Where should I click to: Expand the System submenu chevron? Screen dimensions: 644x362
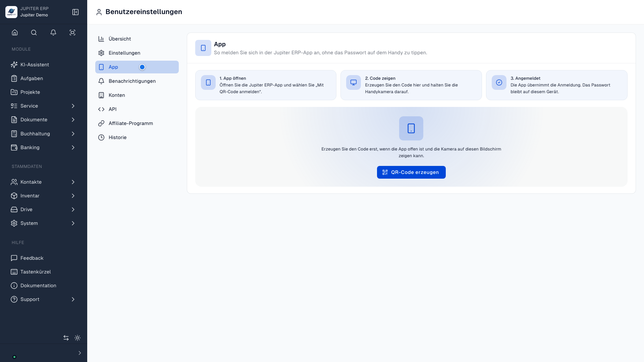(x=73, y=223)
